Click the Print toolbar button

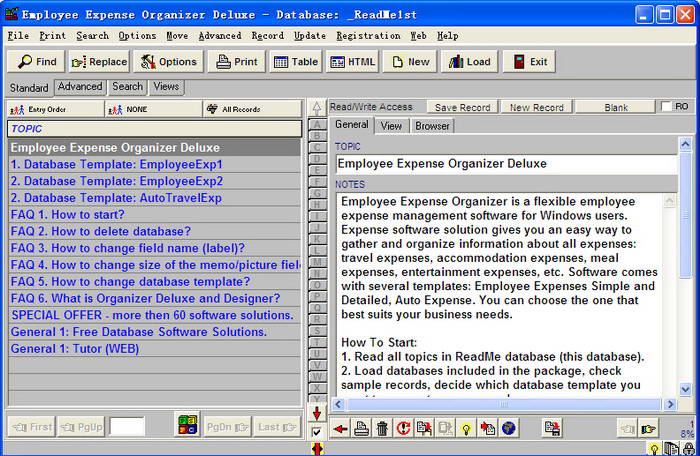click(x=237, y=62)
